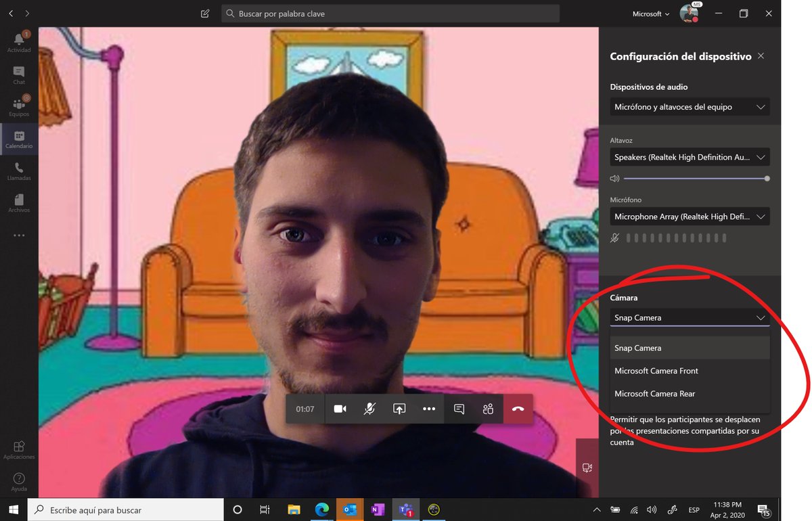Open Archivos from the sidebar

point(19,203)
